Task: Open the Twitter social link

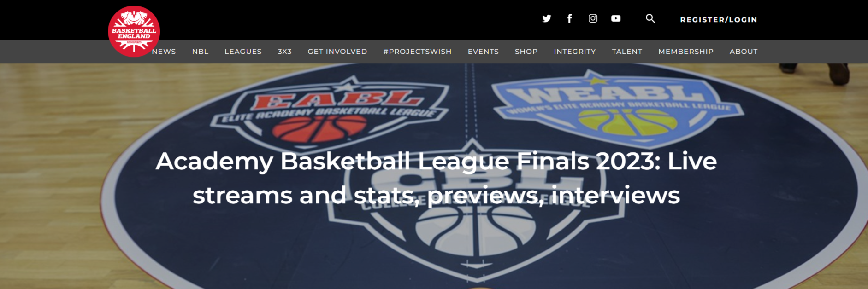Action: [x=547, y=18]
